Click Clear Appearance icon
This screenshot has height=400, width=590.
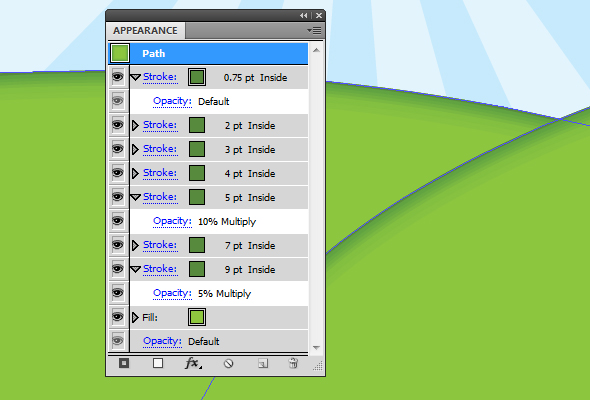(x=228, y=363)
